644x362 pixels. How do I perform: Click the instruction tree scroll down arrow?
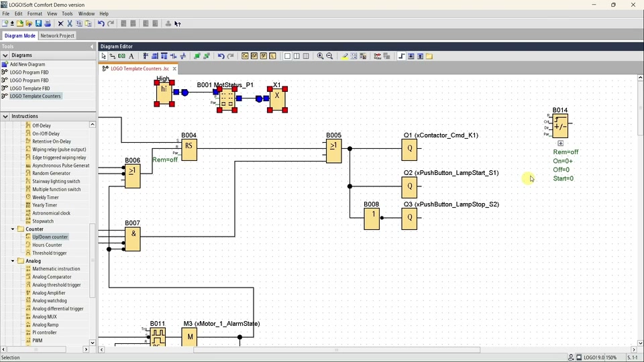pyautogui.click(x=92, y=343)
